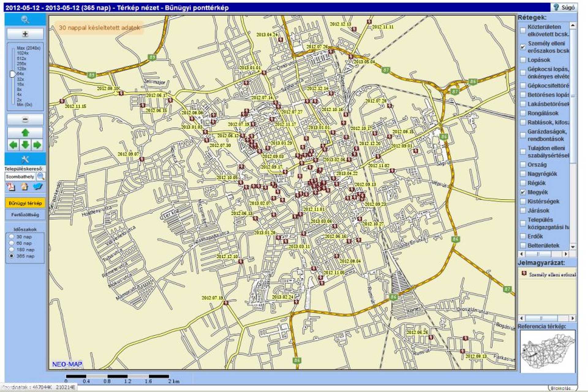The image size is (588, 392).
Task: Enable the Régiók layer checkbox
Action: point(523,183)
